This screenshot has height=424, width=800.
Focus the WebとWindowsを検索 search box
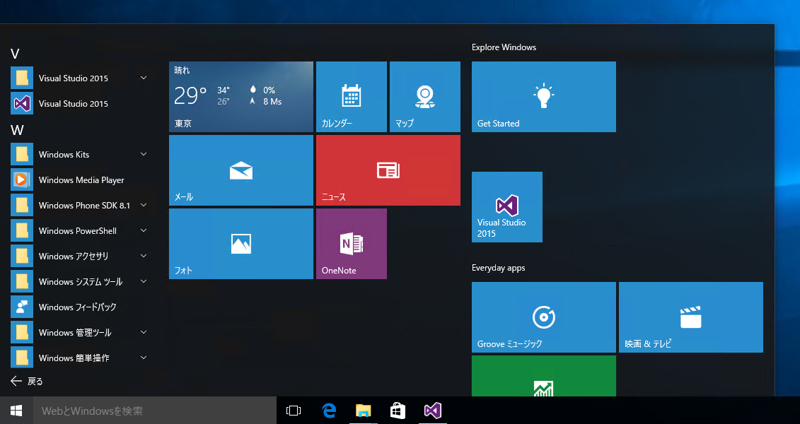[x=155, y=411]
